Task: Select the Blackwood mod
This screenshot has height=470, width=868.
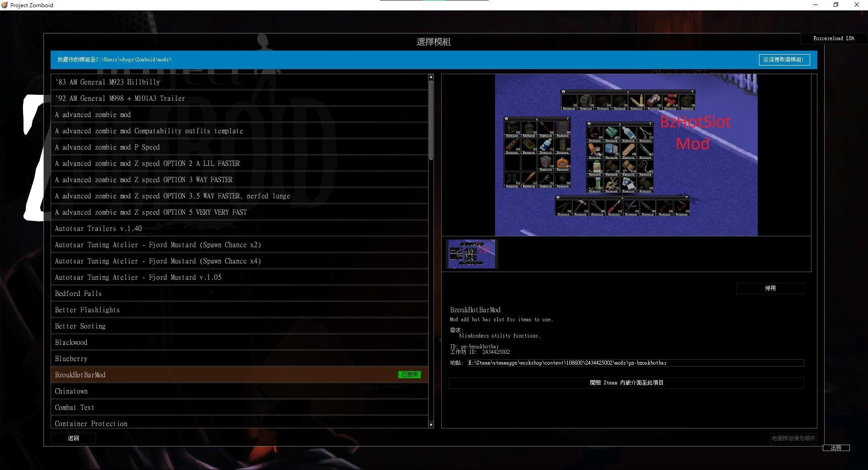Action: click(240, 343)
